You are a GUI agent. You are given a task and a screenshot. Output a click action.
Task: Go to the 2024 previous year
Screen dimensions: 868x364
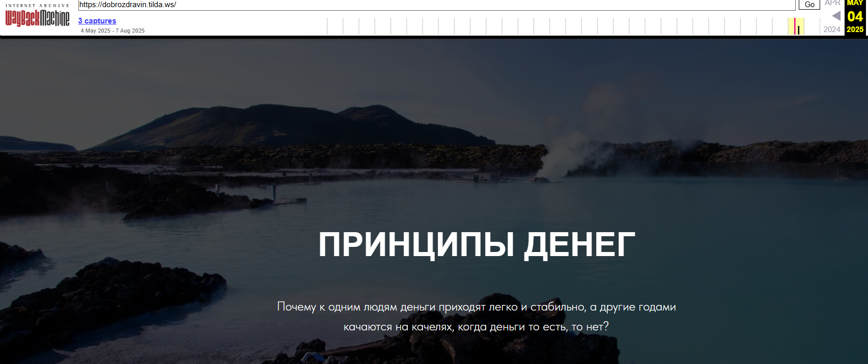click(832, 30)
